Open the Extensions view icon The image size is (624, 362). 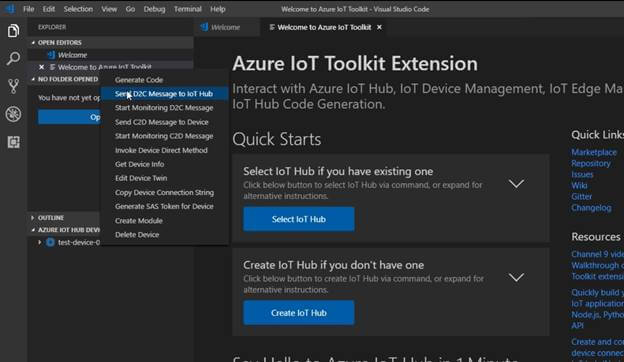13,142
